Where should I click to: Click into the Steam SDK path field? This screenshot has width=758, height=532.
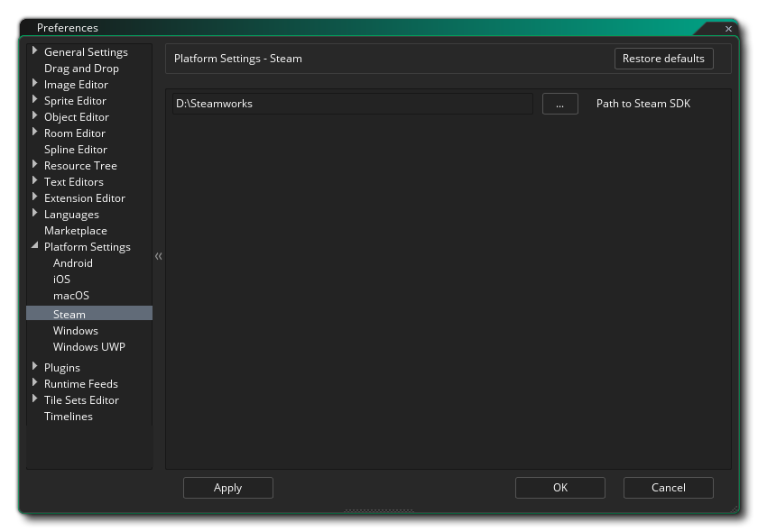(x=352, y=104)
